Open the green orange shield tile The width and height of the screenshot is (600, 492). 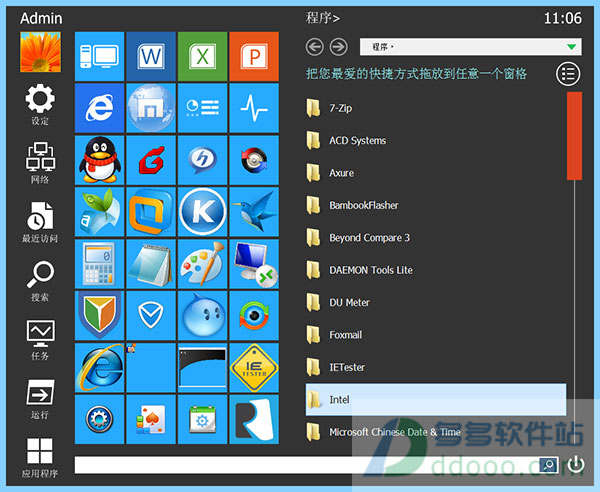pos(99,315)
